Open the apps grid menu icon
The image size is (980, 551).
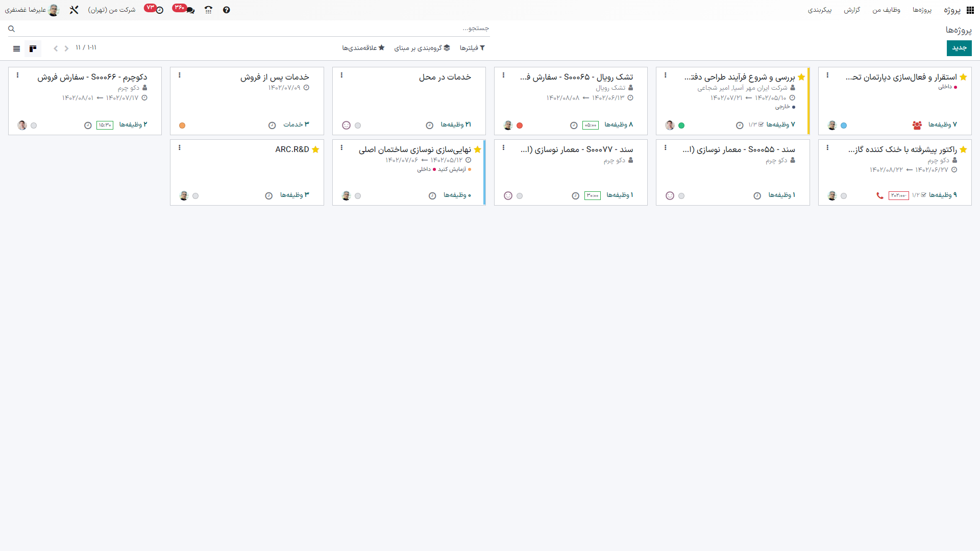point(970,10)
